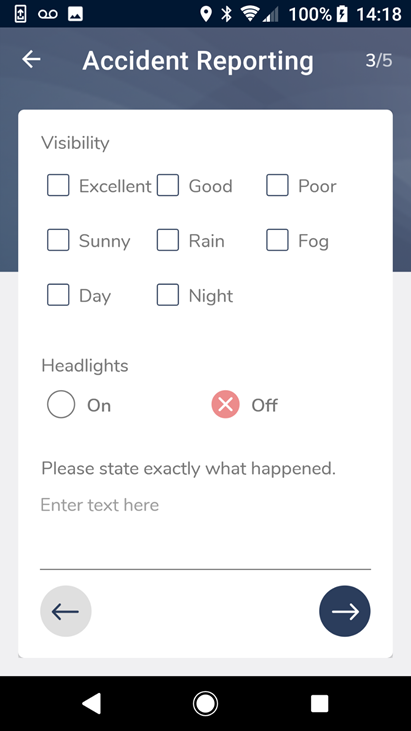Select the Sunny checkbox
Image resolution: width=411 pixels, height=731 pixels.
click(x=58, y=240)
